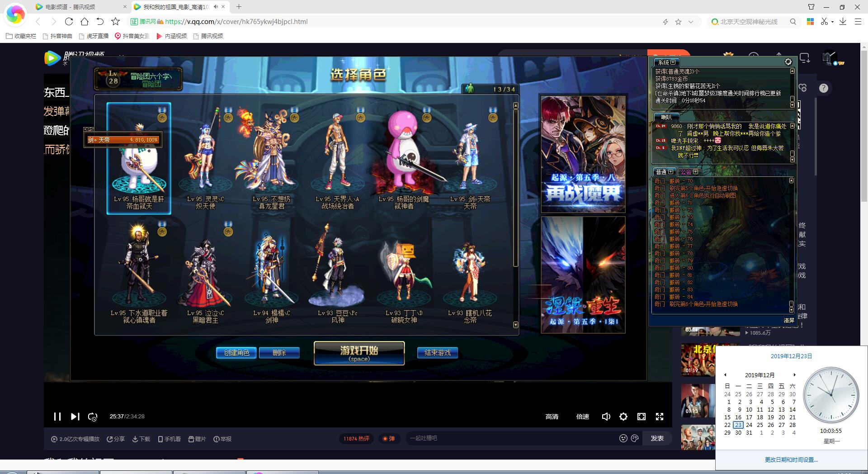Screen dimensions: 868x474
Task: Pause the video with the pause button
Action: pyautogui.click(x=57, y=417)
